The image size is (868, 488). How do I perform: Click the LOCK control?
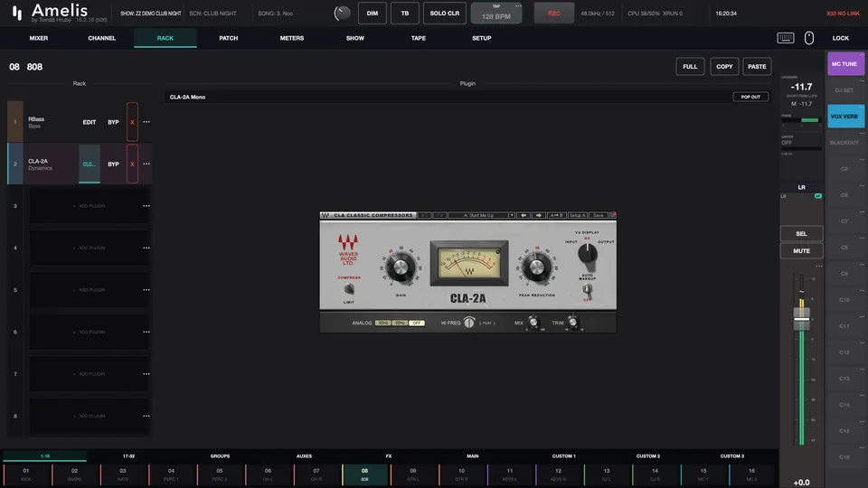pos(840,38)
